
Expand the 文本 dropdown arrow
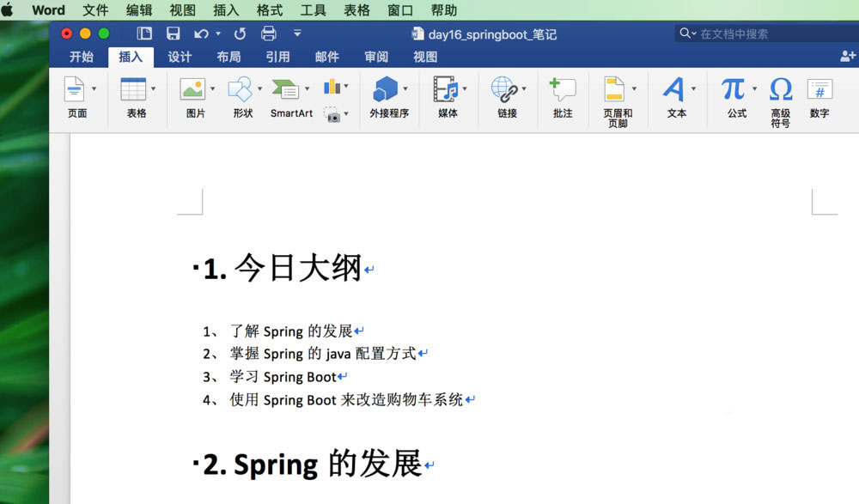tap(693, 88)
